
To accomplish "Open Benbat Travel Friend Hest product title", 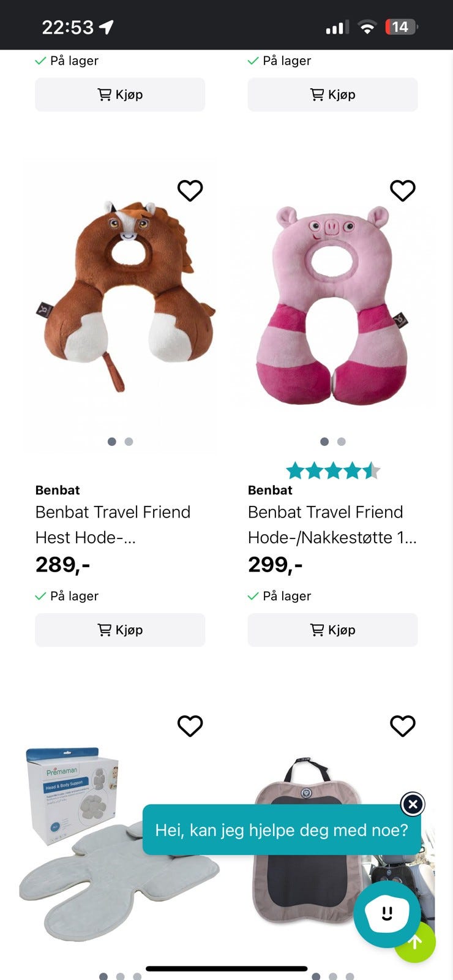I will [x=113, y=524].
